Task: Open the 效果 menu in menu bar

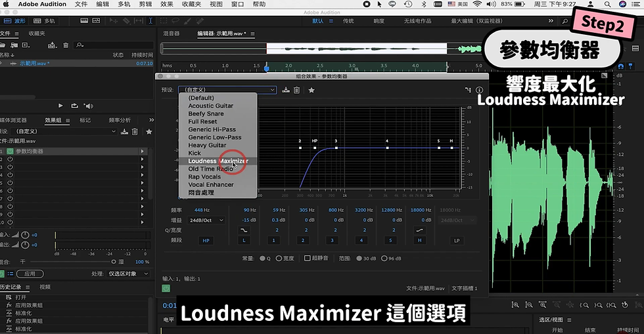Action: [167, 4]
